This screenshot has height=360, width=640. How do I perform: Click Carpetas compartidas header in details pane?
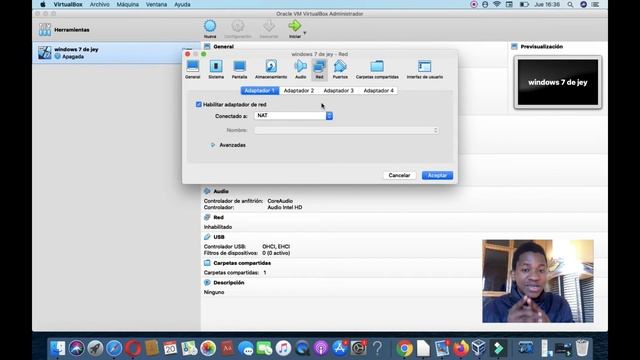(x=242, y=263)
